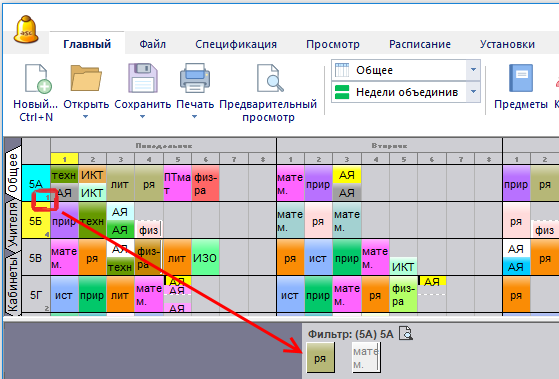Expand the arrow under Печать

click(x=195, y=117)
